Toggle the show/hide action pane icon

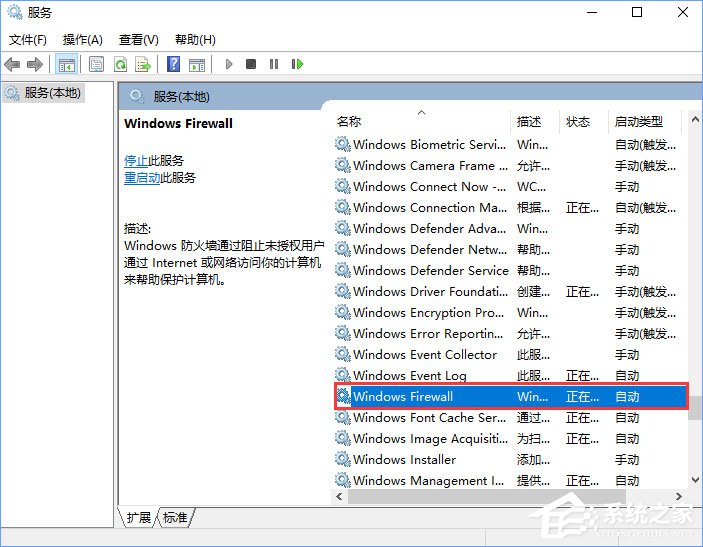[197, 65]
